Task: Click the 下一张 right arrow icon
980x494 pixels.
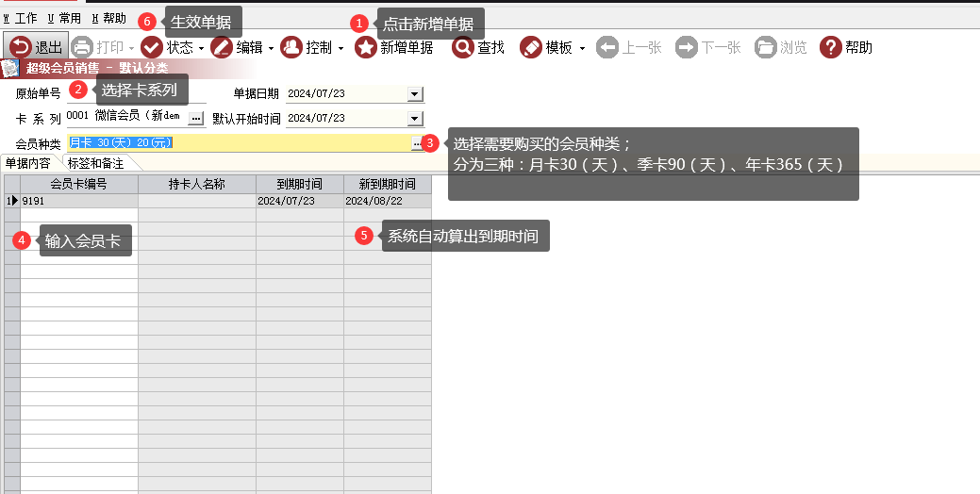Action: (x=687, y=47)
